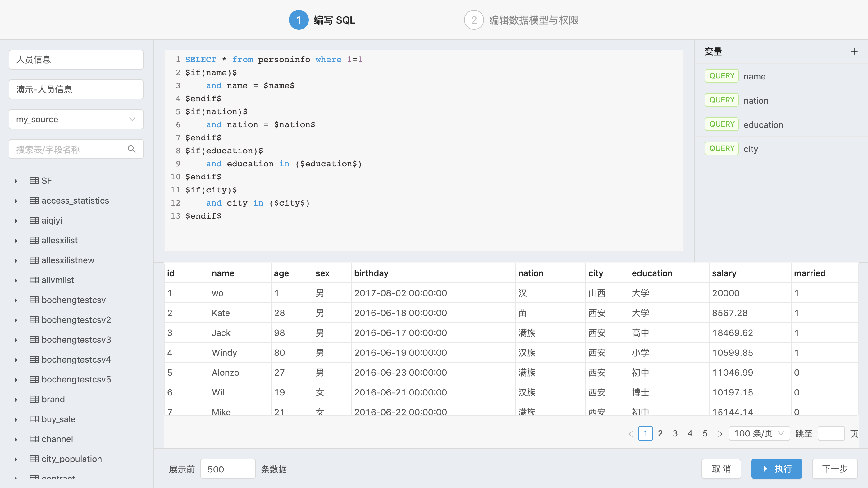Click the 跳至 page jump input

pos(831,433)
